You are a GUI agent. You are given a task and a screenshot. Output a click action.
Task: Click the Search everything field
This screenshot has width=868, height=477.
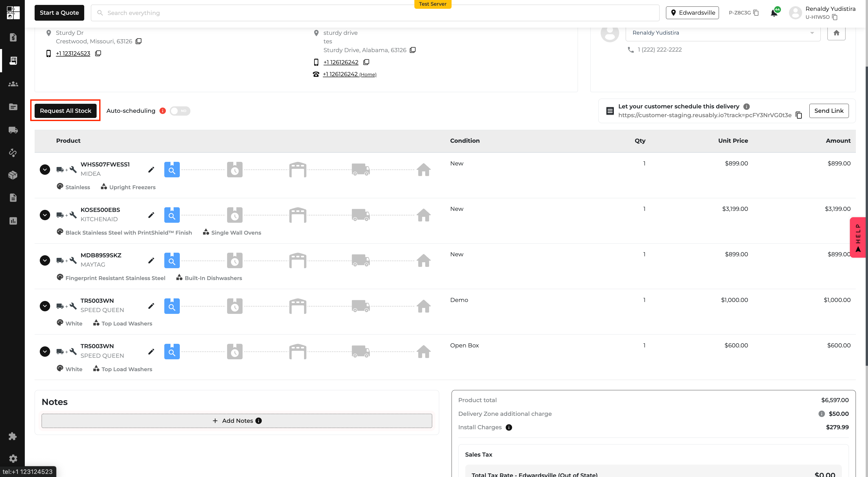point(374,13)
